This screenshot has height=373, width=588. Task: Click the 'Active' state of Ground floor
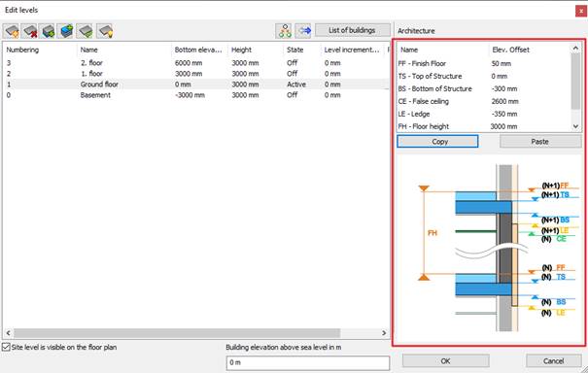(x=296, y=85)
